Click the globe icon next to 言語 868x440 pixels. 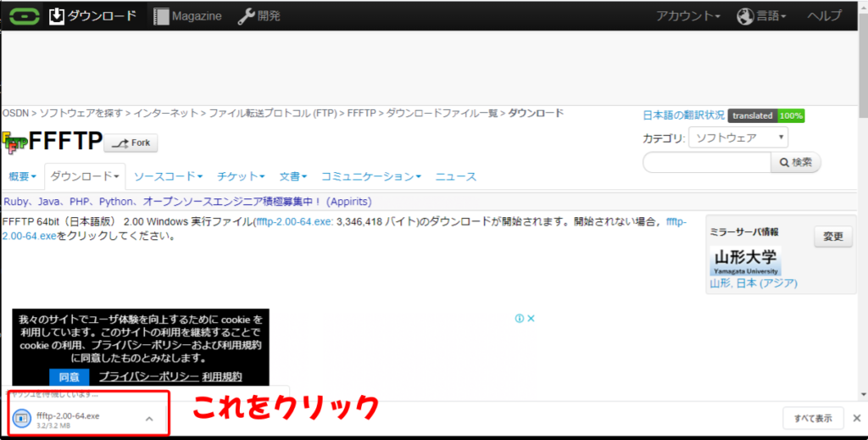click(x=745, y=17)
